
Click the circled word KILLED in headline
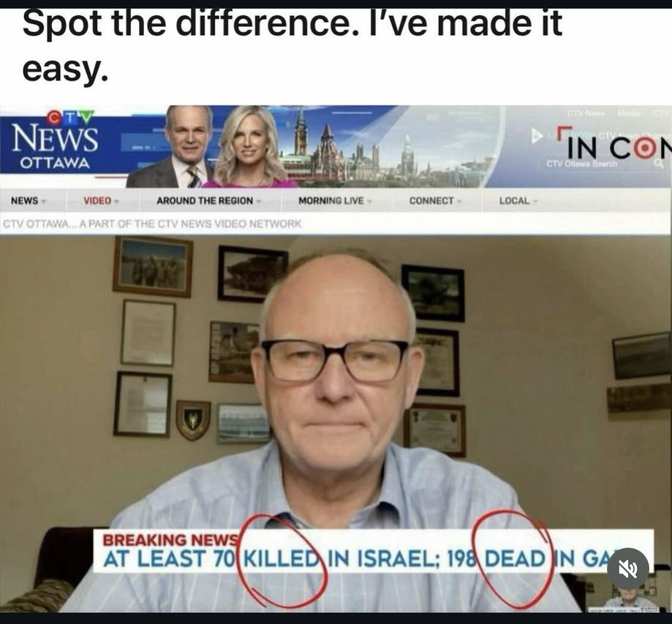281,559
